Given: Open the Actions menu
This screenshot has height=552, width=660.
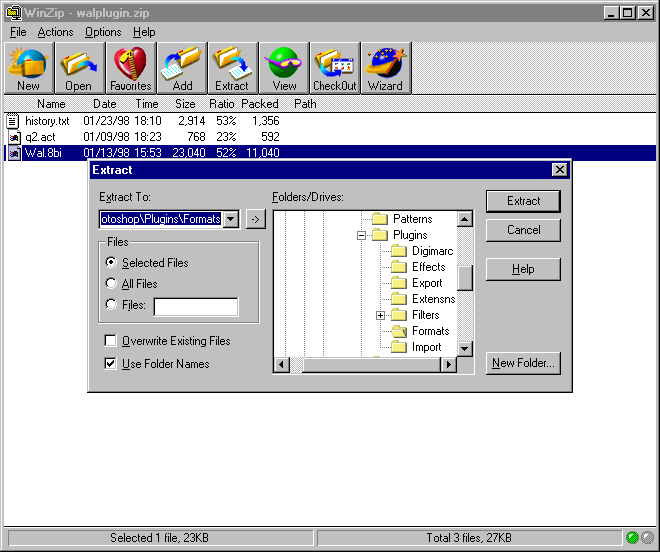Looking at the screenshot, I should click(55, 32).
